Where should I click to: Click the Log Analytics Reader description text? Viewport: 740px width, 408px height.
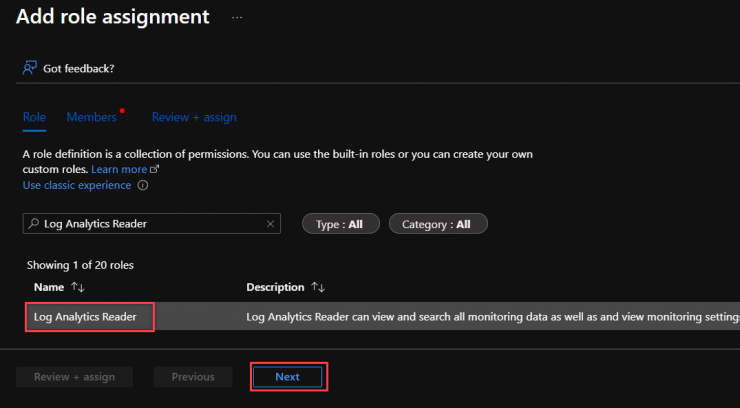pyautogui.click(x=490, y=317)
